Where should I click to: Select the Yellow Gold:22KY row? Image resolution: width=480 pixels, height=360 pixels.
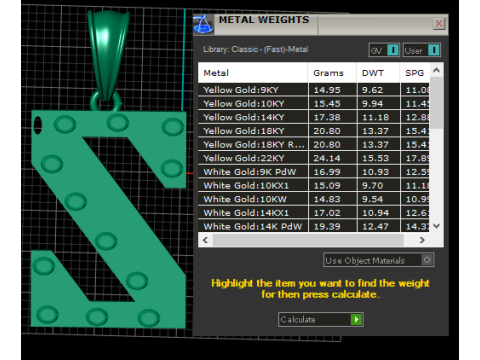314,158
